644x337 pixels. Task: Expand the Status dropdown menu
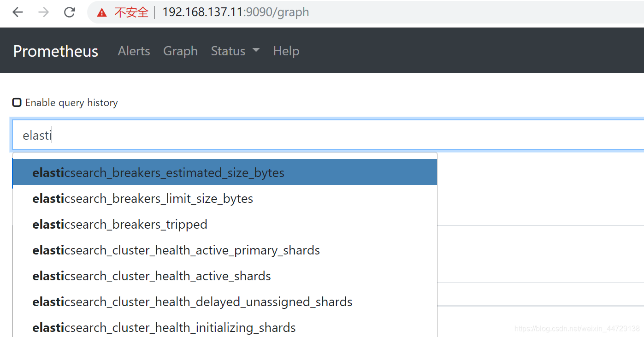pyautogui.click(x=235, y=51)
